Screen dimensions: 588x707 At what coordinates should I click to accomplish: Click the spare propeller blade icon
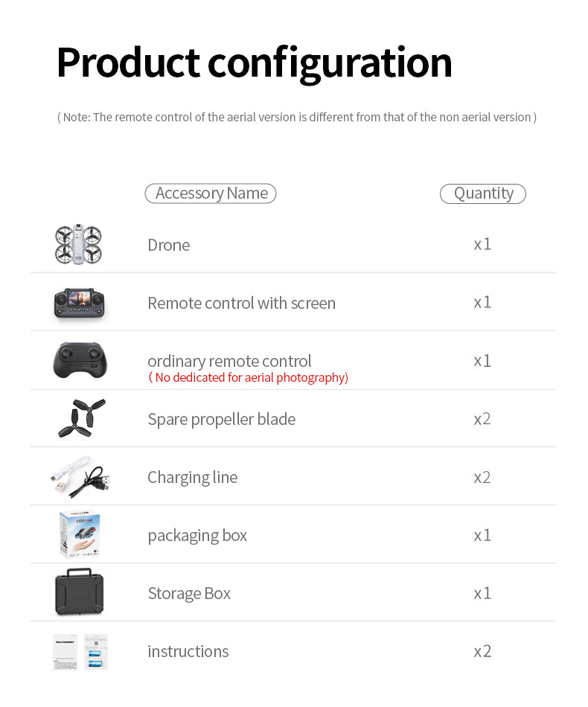pos(81,418)
